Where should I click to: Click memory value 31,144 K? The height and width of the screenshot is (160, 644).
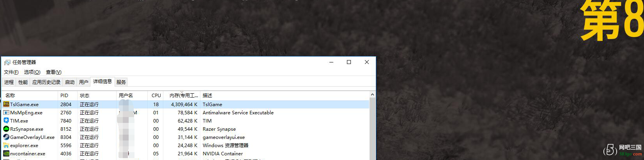point(188,137)
